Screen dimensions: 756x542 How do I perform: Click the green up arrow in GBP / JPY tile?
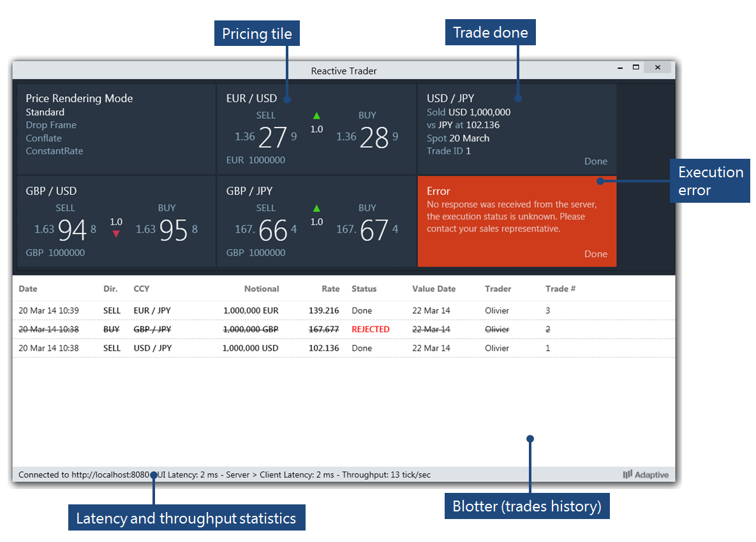317,208
